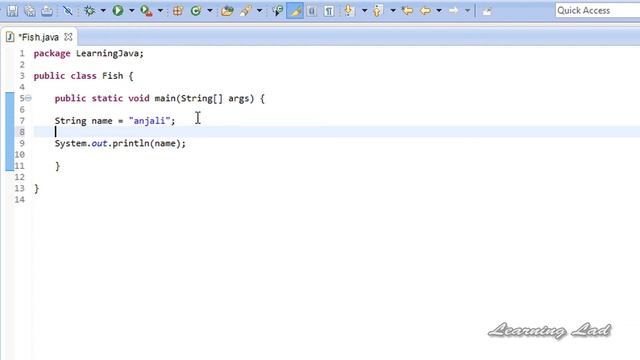
Task: Click the Forward navigation arrow icon
Action: click(x=453, y=11)
